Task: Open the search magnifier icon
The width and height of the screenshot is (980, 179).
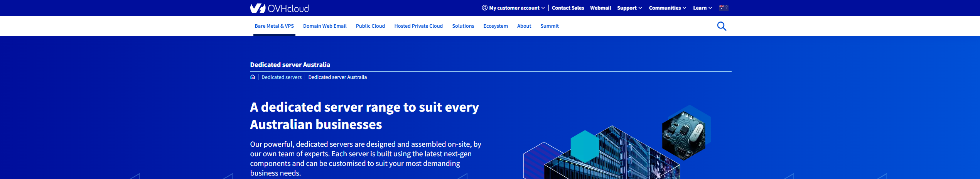Action: point(722,26)
